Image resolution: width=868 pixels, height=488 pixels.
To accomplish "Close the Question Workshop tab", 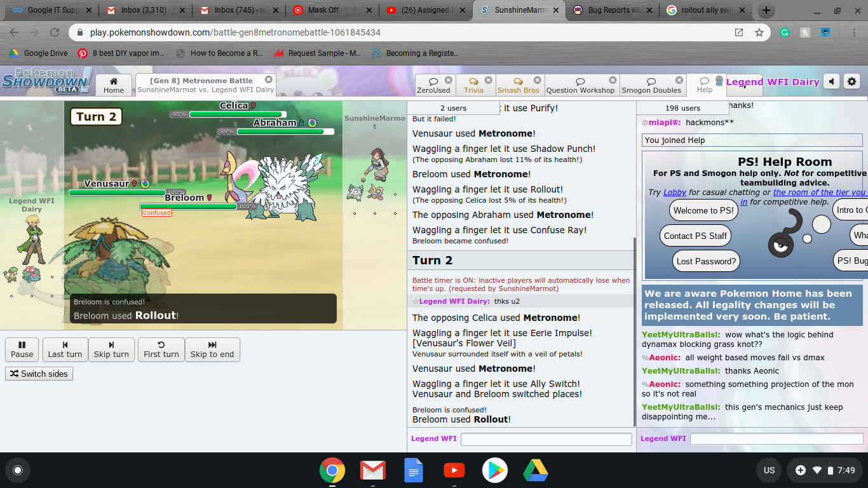I will 613,80.
